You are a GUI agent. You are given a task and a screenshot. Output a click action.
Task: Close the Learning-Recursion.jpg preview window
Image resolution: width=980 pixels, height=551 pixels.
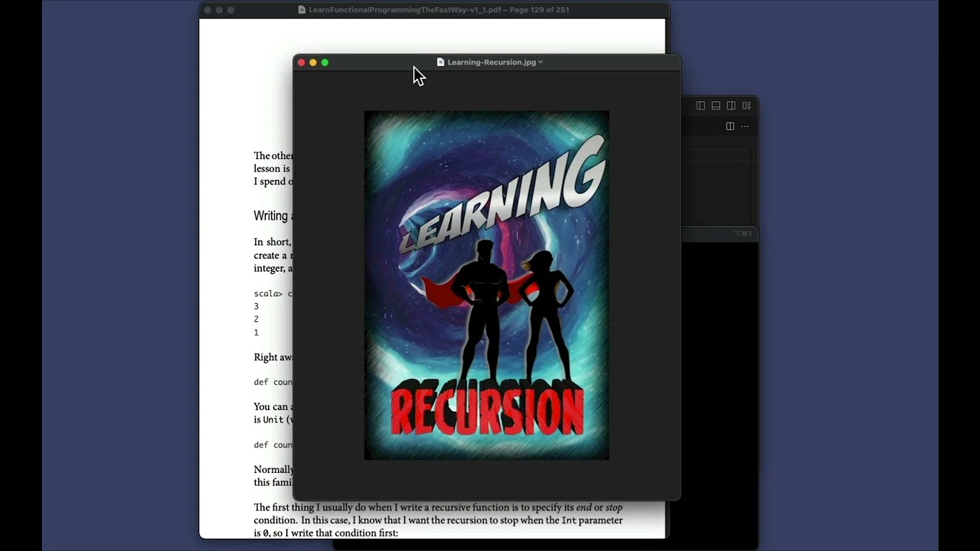point(301,62)
